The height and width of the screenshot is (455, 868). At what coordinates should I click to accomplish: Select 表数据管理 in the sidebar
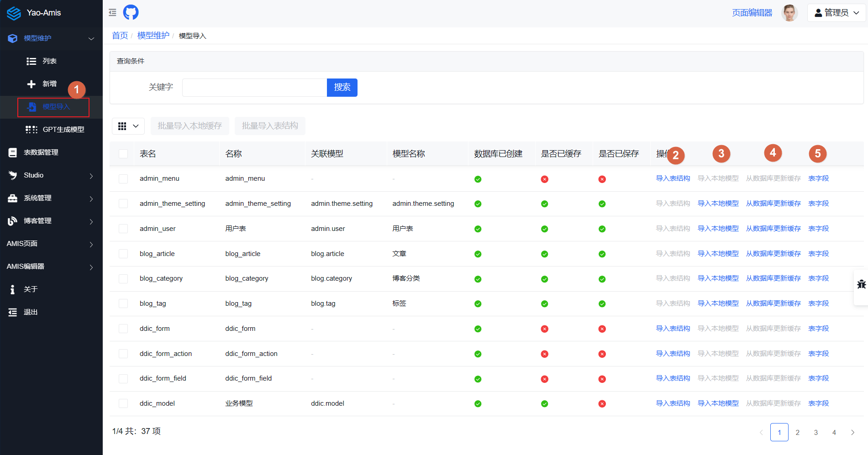pos(41,152)
